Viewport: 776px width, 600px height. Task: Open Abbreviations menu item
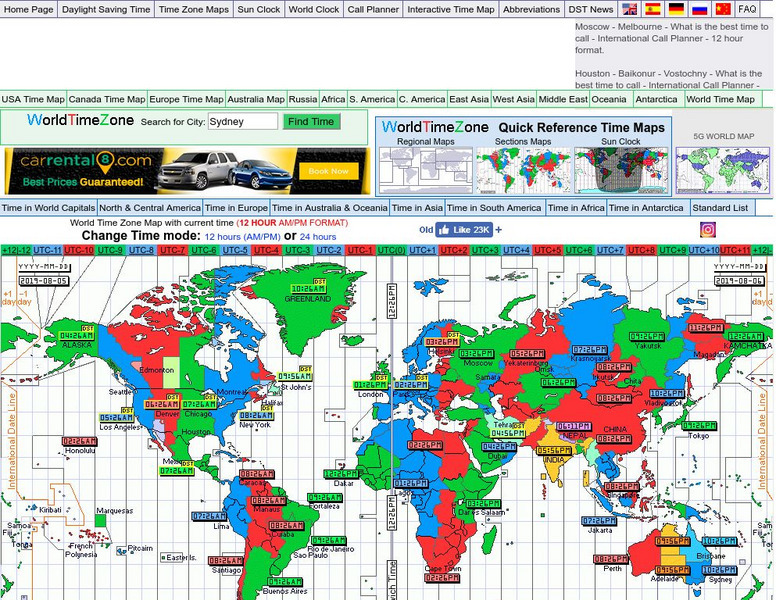pos(531,9)
